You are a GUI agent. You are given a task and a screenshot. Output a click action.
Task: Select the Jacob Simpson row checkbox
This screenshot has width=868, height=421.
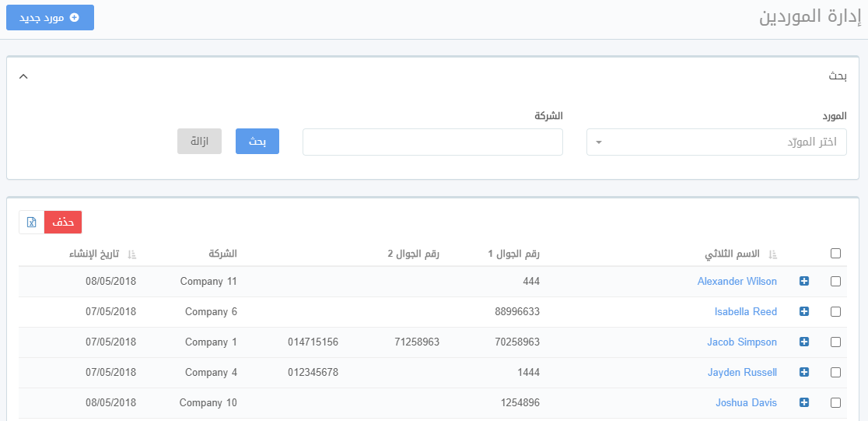(835, 342)
